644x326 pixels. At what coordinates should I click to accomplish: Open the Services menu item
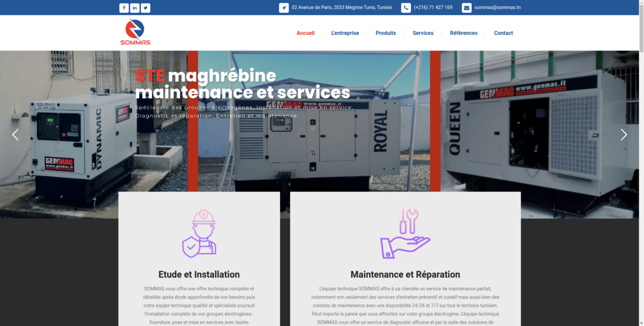pyautogui.click(x=423, y=33)
